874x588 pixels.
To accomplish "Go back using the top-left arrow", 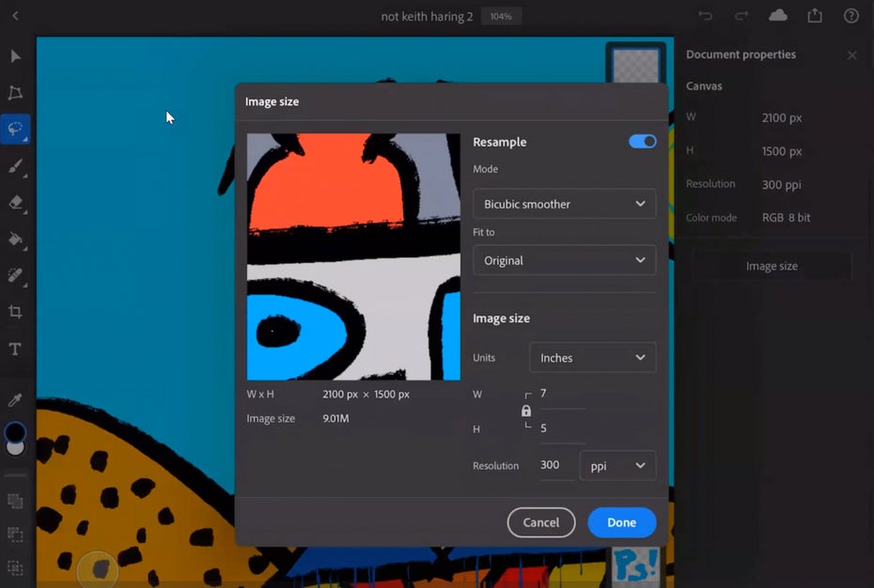I will pos(16,16).
